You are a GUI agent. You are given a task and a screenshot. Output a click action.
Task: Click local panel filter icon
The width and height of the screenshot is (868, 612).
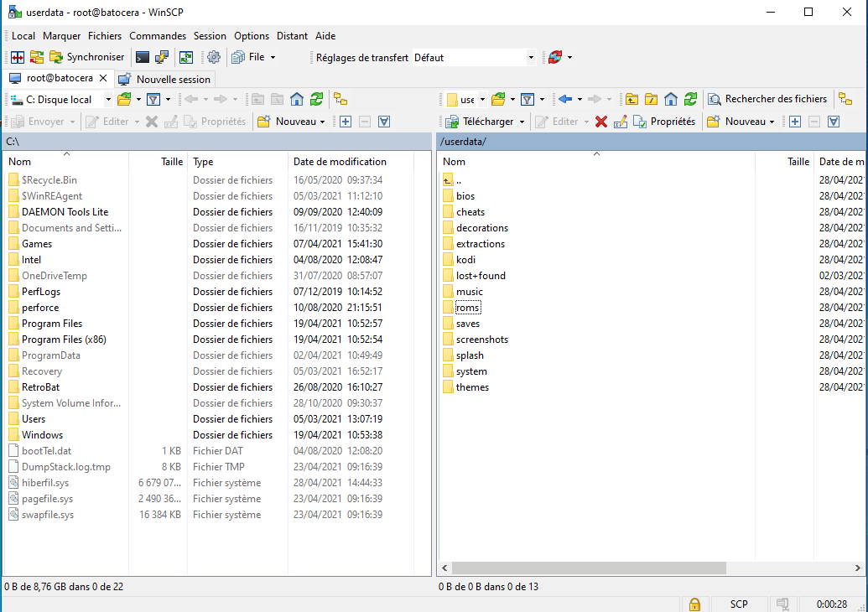[153, 100]
